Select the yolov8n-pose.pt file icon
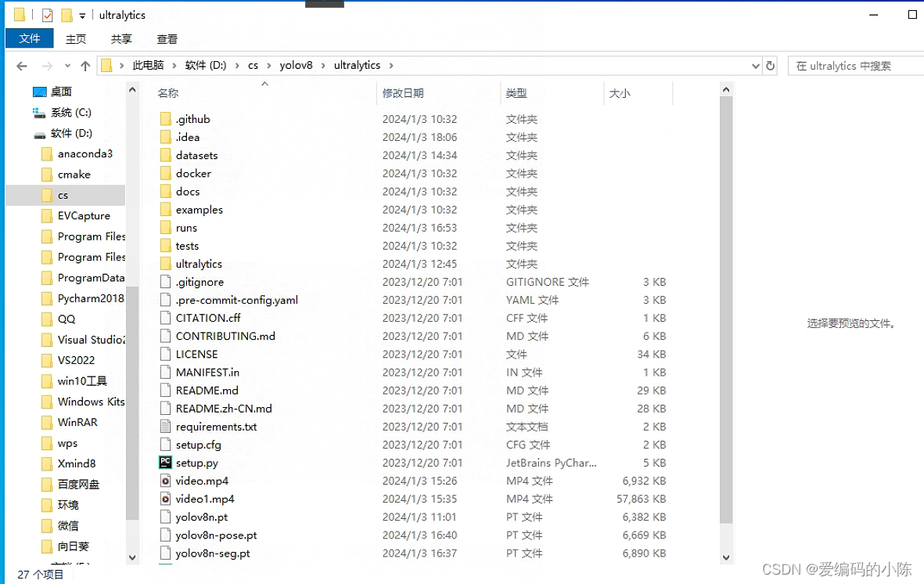This screenshot has height=584, width=924. (166, 535)
